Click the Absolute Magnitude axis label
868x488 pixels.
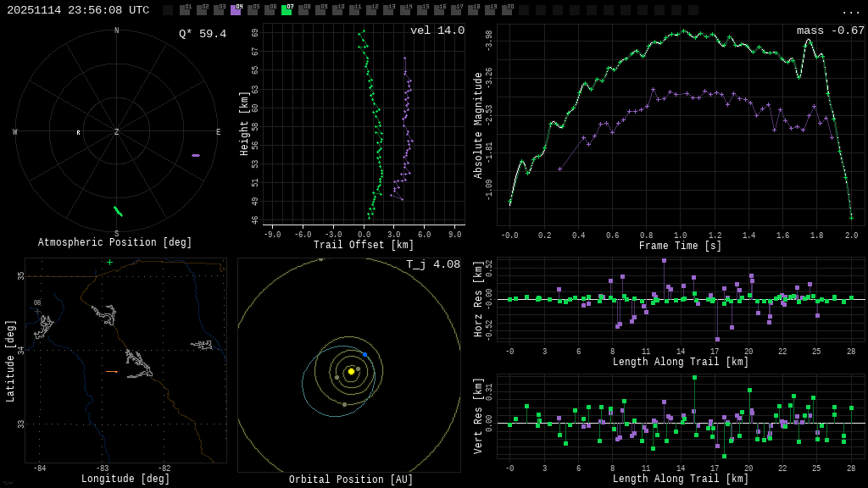click(x=478, y=125)
